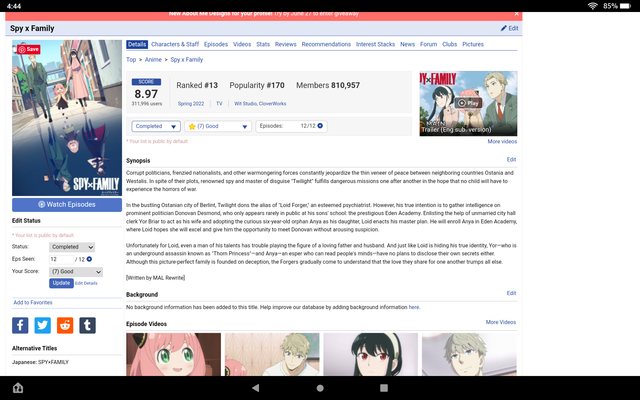Open Yor episode video thumbnail
The height and width of the screenshot is (400, 640).
pos(371,354)
